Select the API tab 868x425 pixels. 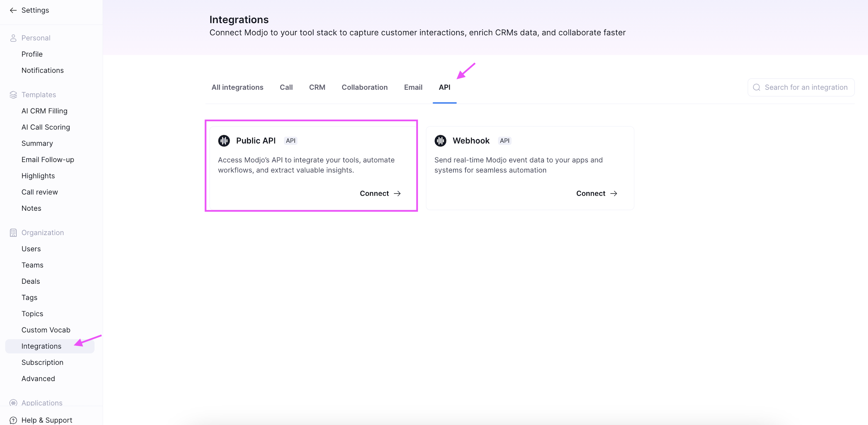(x=445, y=88)
